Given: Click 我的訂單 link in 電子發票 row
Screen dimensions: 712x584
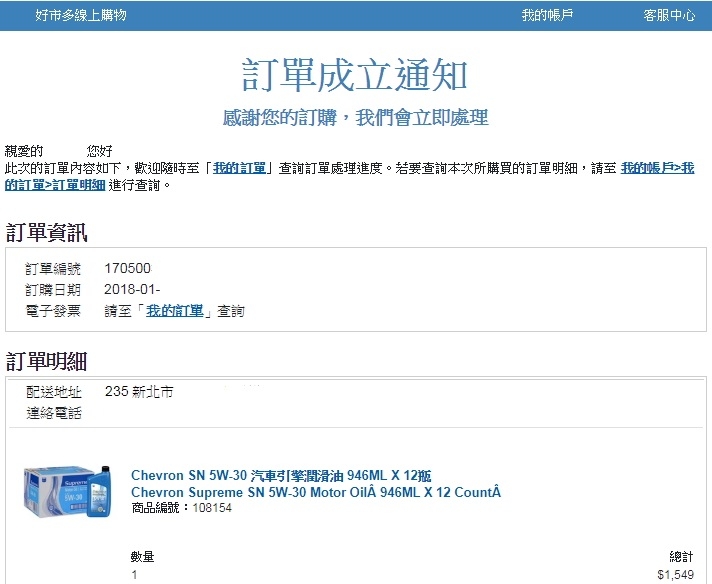Looking at the screenshot, I should coord(174,311).
